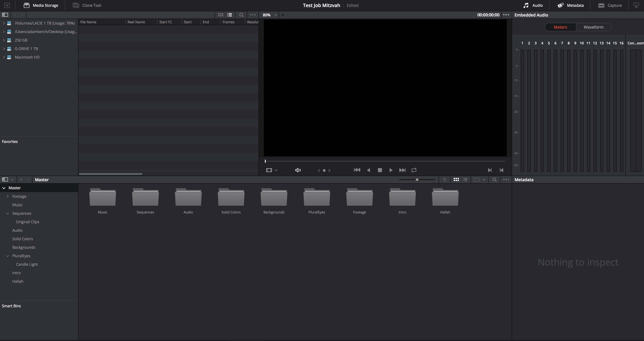Search in media storage browser

coord(241,15)
